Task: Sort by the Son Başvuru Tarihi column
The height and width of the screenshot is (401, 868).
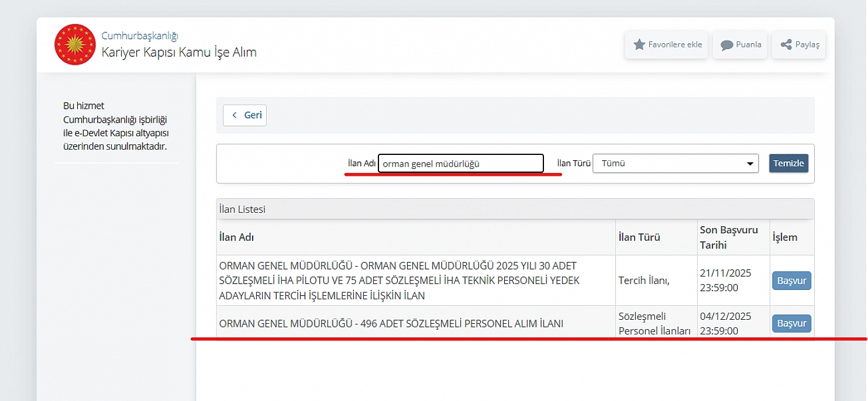Action: coord(728,237)
